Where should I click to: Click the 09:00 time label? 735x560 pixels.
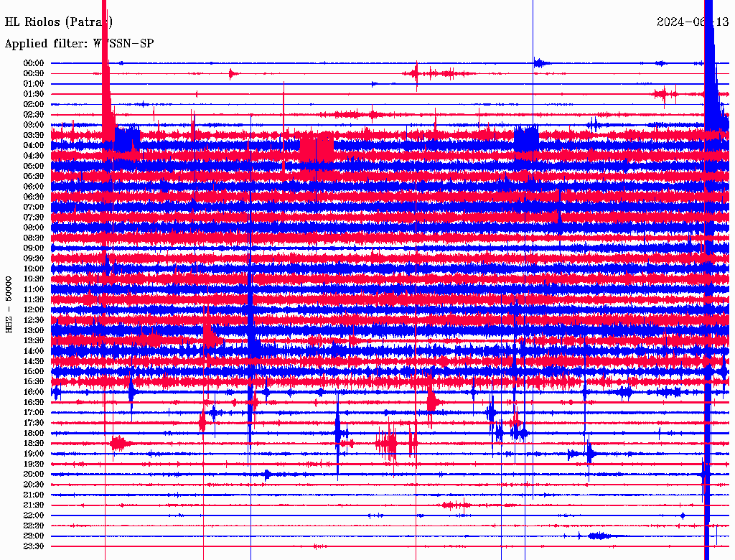click(34, 248)
